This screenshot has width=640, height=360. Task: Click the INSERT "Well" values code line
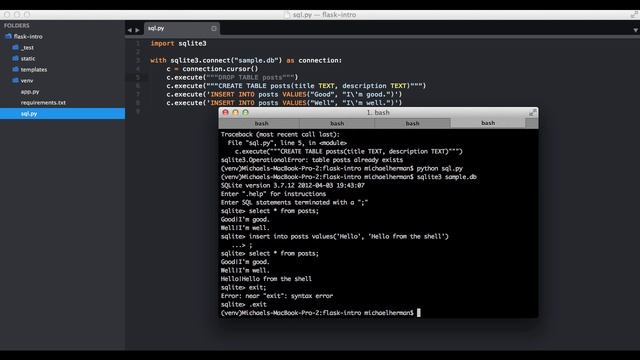click(x=284, y=103)
